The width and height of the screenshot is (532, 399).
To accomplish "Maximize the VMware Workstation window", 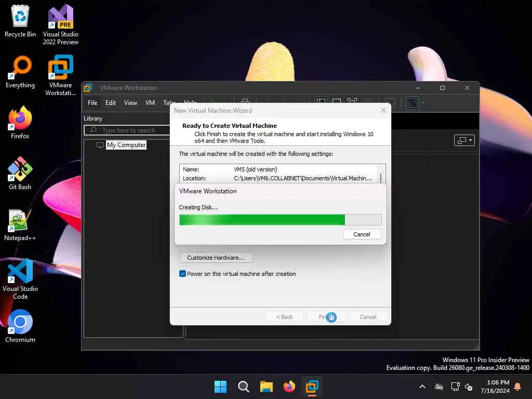I will [443, 88].
